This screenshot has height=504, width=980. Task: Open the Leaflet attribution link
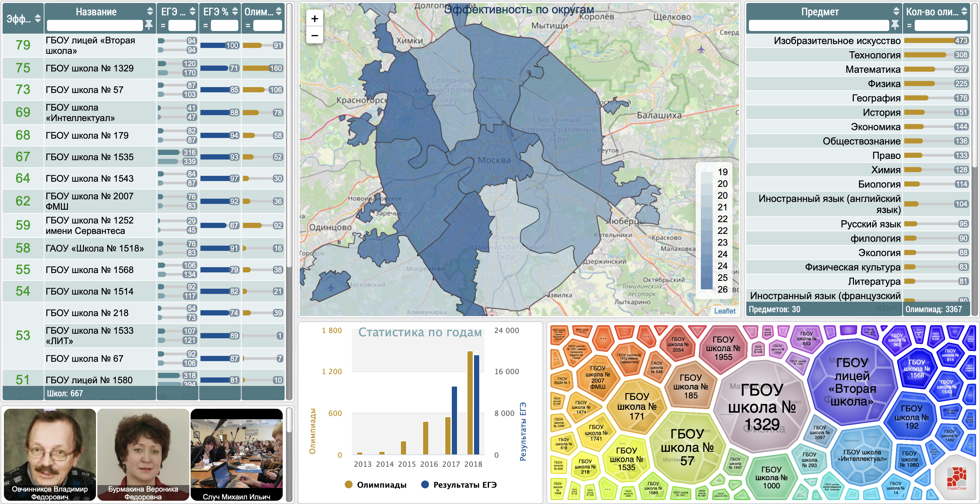[724, 311]
